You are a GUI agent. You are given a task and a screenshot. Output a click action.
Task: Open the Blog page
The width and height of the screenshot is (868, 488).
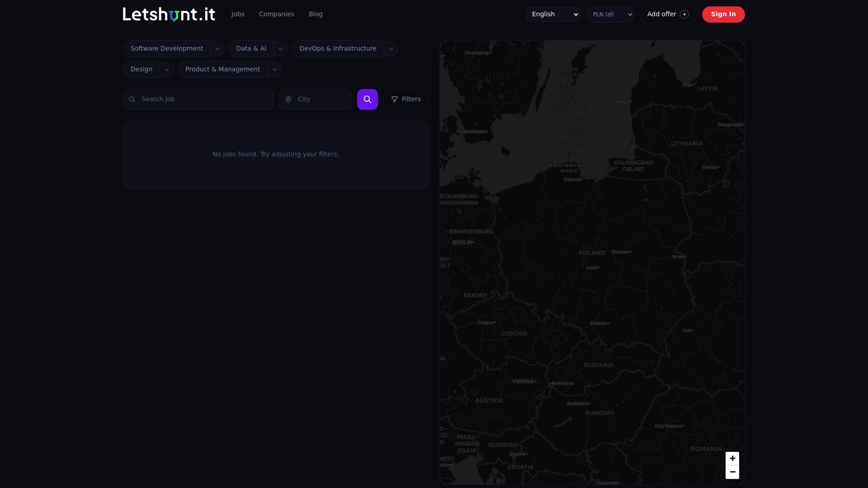(x=315, y=14)
